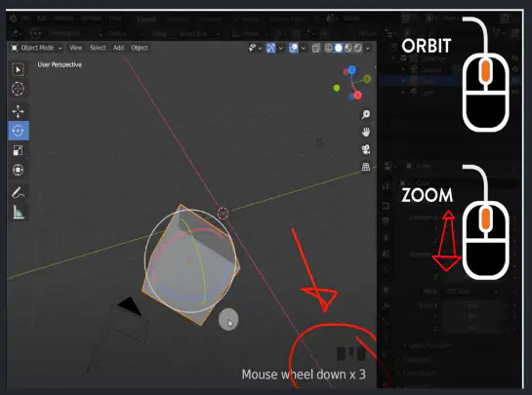The height and width of the screenshot is (395, 532).
Task: Activate the Move tool
Action: click(18, 111)
